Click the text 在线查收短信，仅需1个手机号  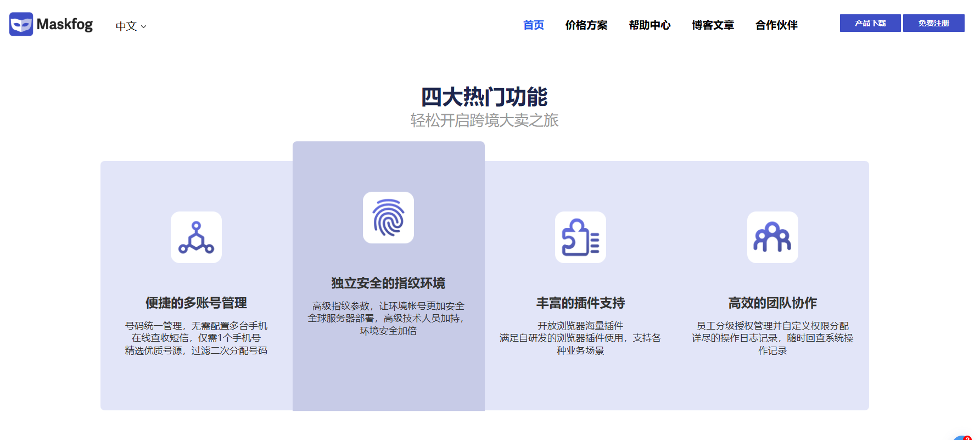196,338
